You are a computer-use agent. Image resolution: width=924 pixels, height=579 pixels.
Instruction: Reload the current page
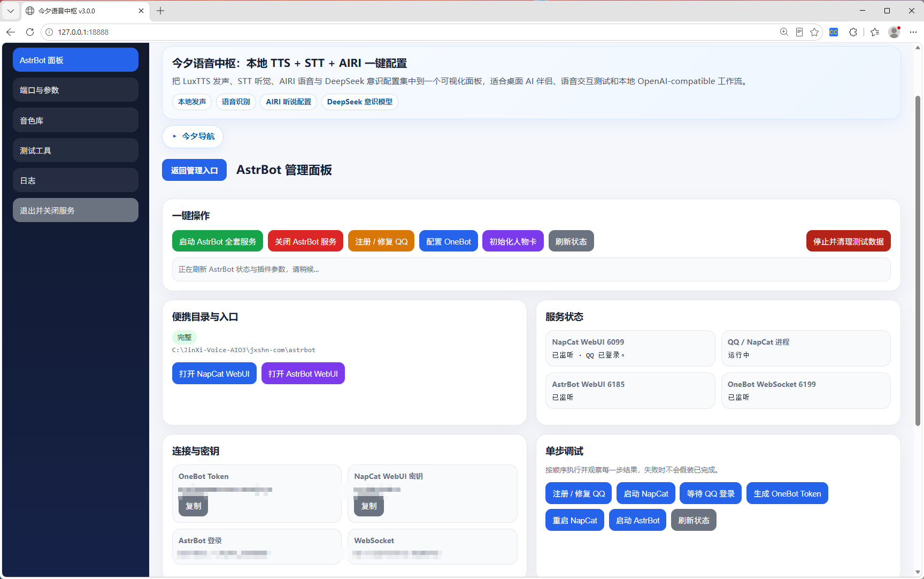point(30,32)
